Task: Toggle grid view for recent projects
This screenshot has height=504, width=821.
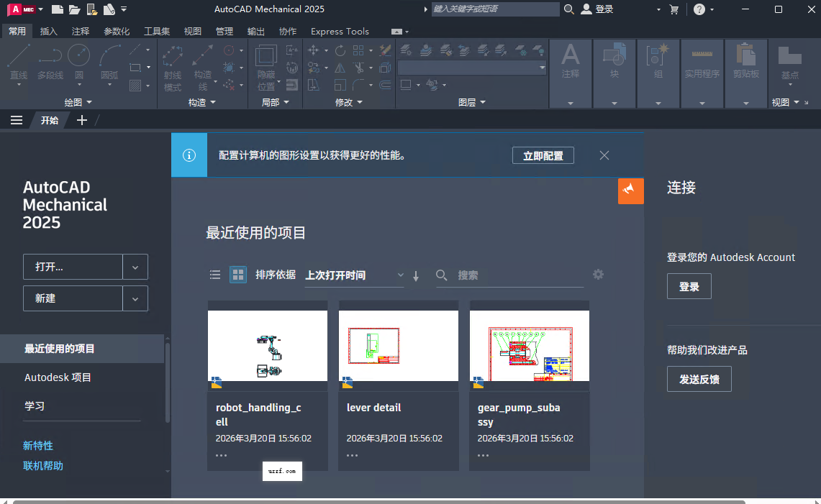Action: click(x=237, y=274)
